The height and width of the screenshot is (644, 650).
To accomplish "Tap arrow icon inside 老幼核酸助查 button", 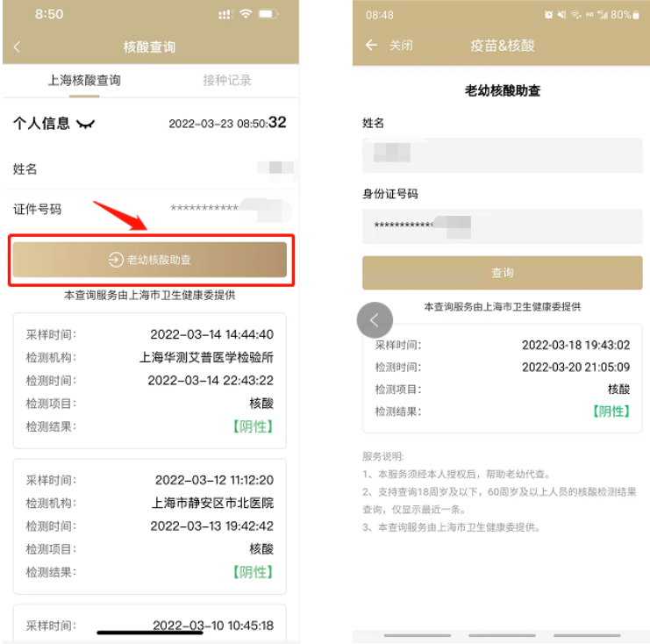I will point(116,260).
